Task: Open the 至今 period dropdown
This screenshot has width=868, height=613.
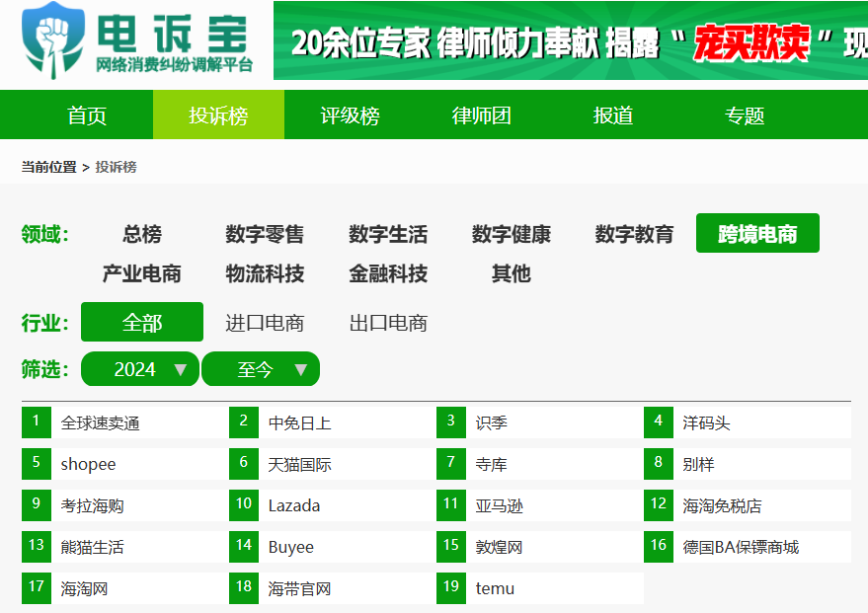Action: click(261, 369)
